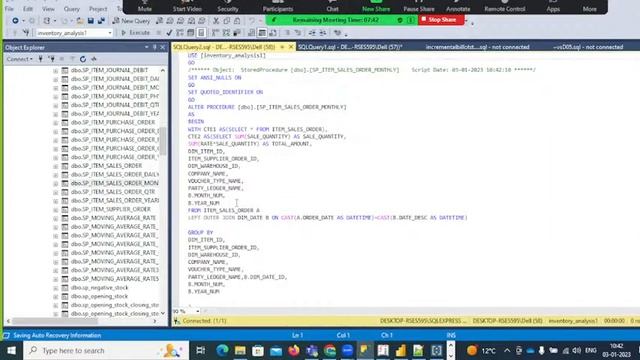Image resolution: width=640 pixels, height=360 pixels.
Task: Open Participants in Zoom toolbar
Action: pos(278,6)
